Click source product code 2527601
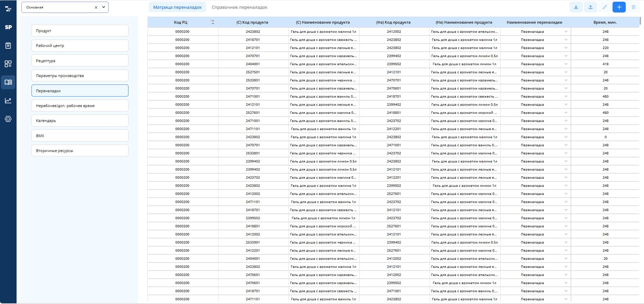Viewport: 644px width, 304px height. point(253,113)
